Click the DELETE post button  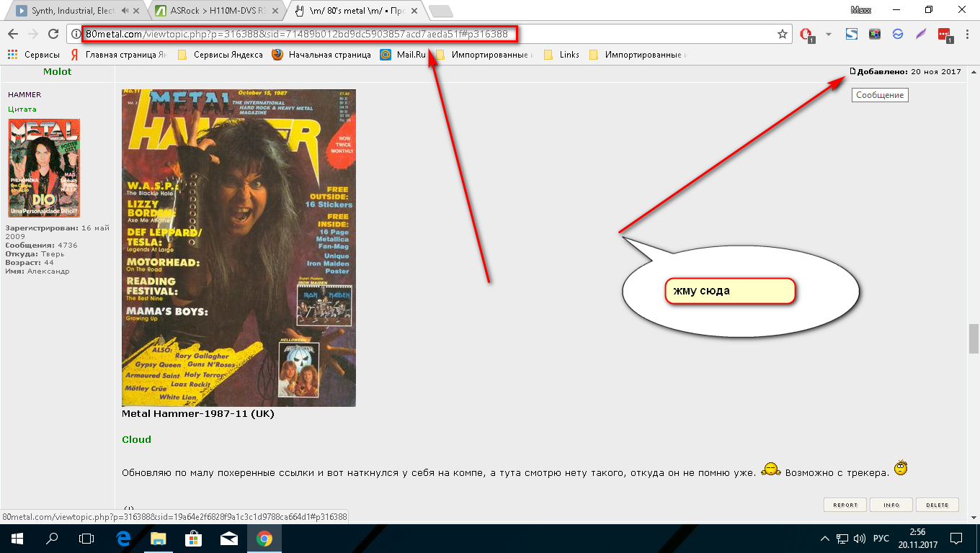point(937,505)
